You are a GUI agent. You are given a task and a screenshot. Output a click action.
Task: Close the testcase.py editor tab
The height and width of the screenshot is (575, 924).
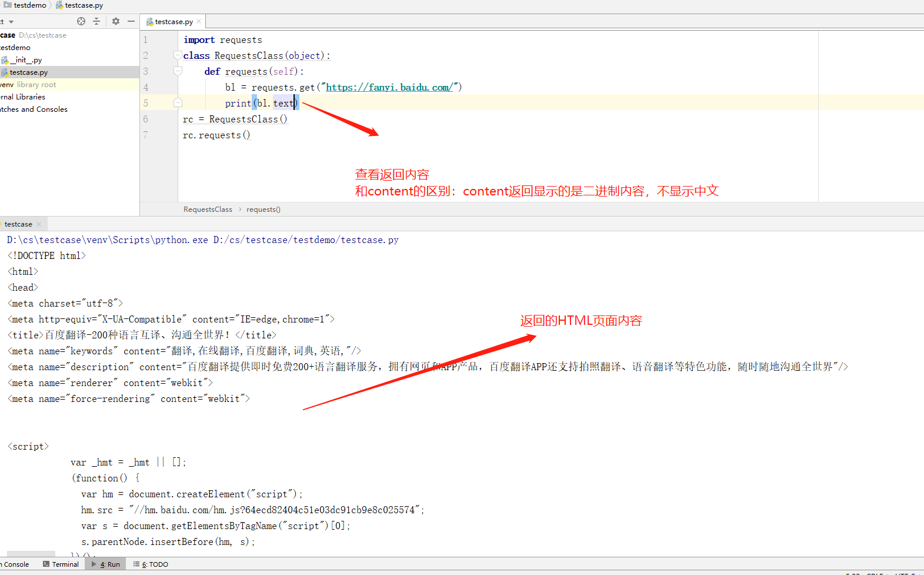click(x=199, y=21)
